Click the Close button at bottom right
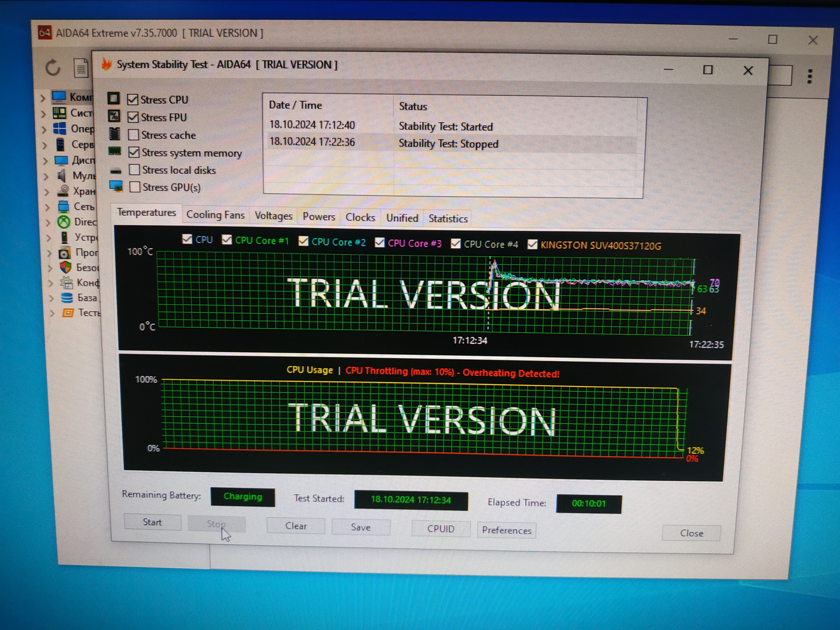This screenshot has width=840, height=630. point(691,533)
